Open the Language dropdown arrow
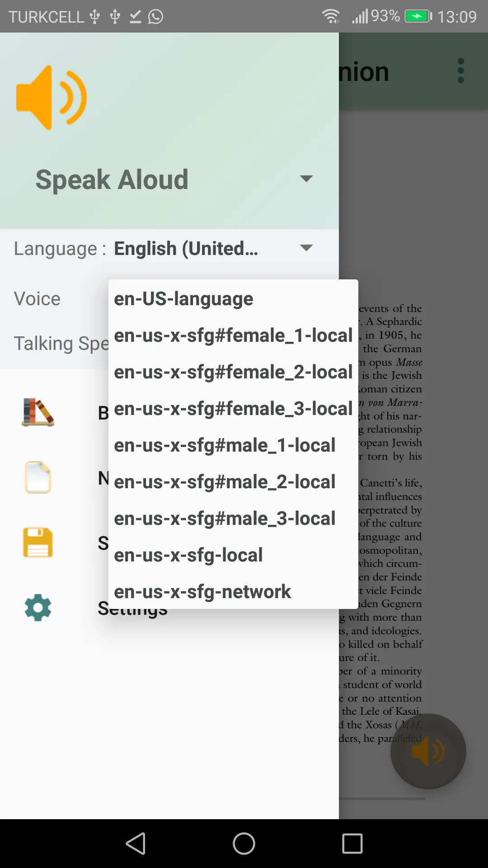Viewport: 488px width, 868px height. click(x=306, y=248)
